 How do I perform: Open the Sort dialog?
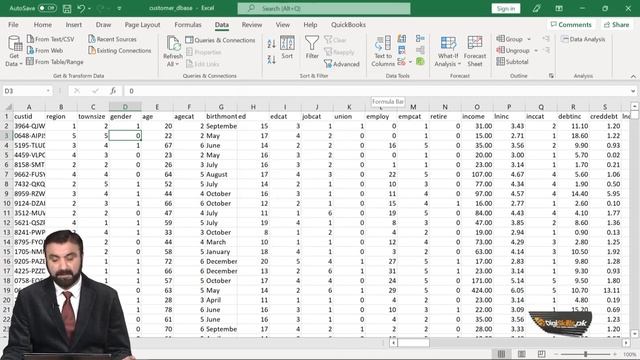coord(287,47)
